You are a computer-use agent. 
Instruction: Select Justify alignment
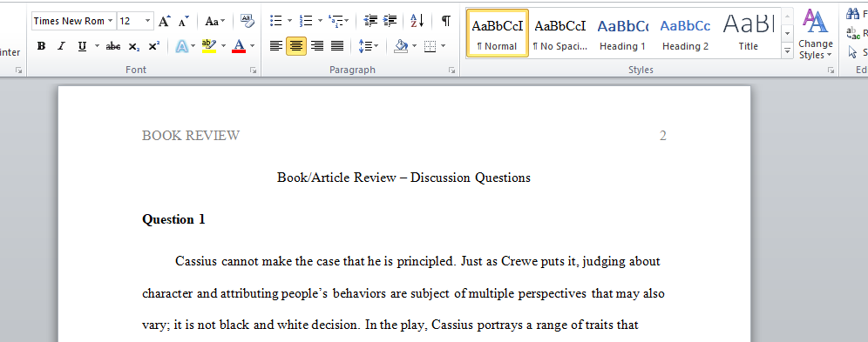click(337, 46)
